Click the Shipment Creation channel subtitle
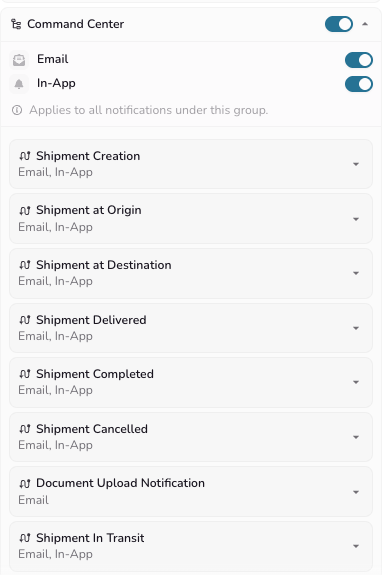 point(55,172)
